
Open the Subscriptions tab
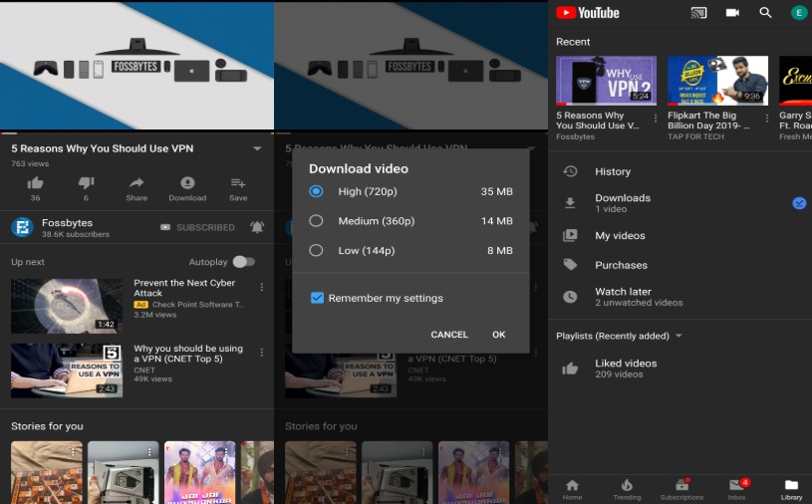point(681,488)
